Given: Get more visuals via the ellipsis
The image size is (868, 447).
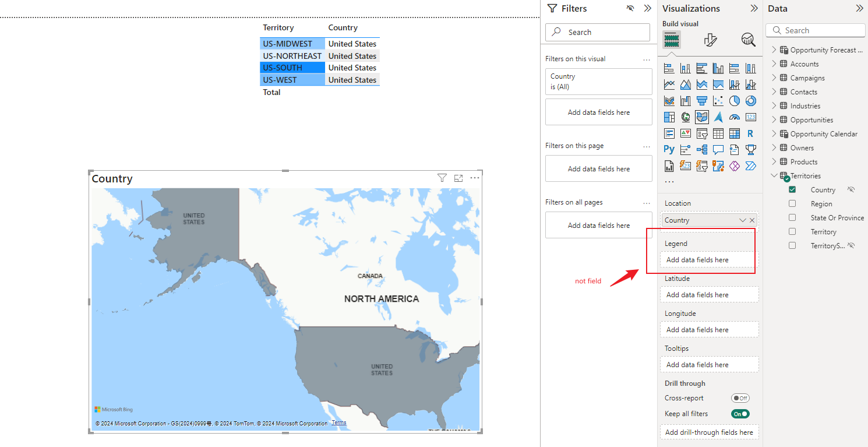Looking at the screenshot, I should (x=669, y=182).
